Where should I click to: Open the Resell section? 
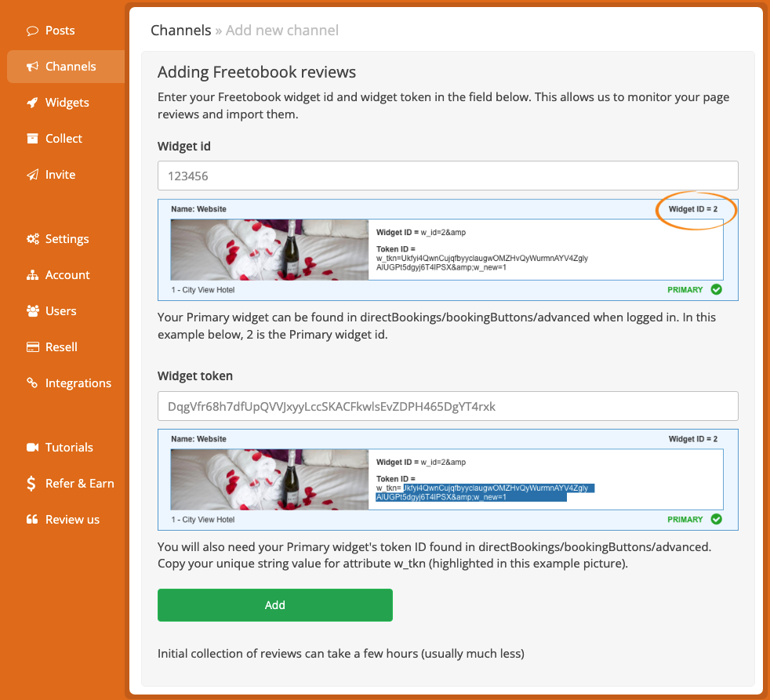[66, 347]
